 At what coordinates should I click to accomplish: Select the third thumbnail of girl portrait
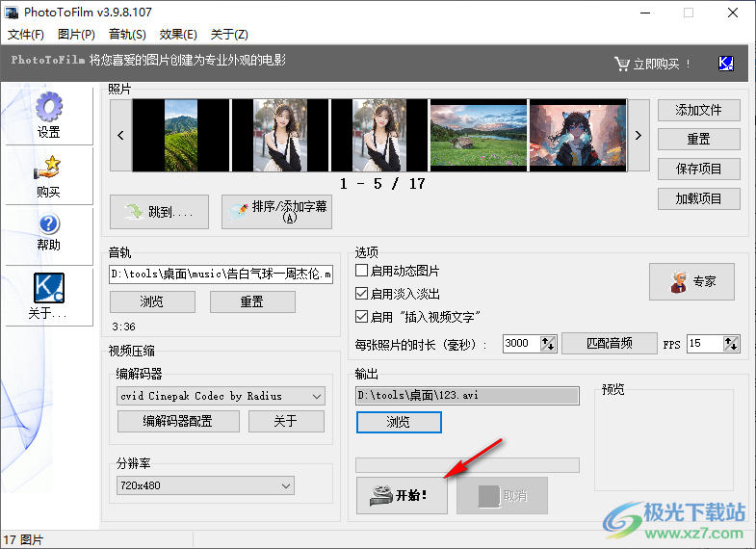[379, 136]
